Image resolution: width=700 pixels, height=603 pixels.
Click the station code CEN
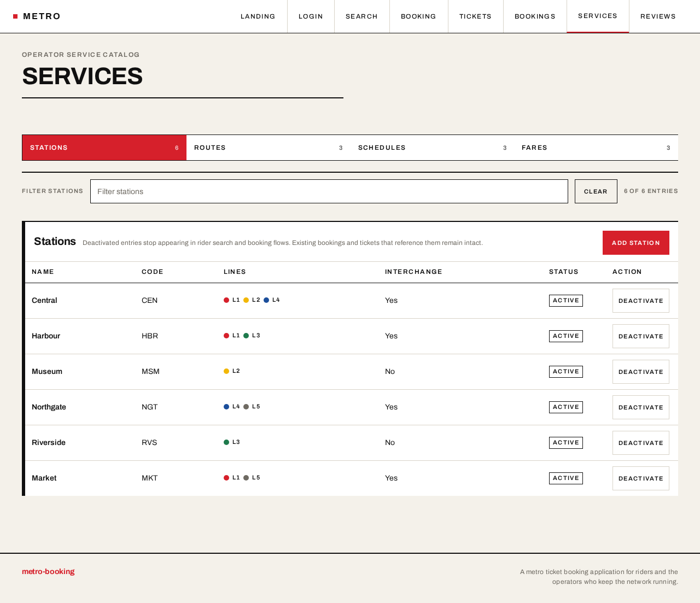149,301
